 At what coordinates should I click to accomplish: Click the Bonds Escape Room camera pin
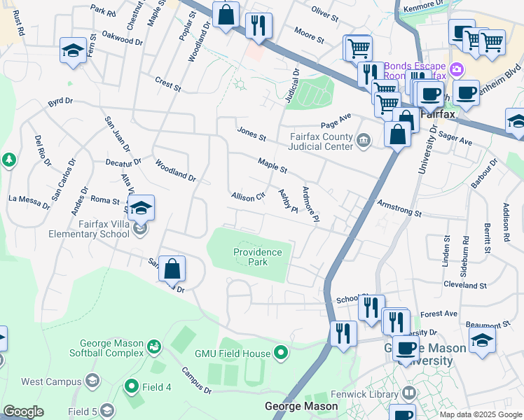[456, 69]
